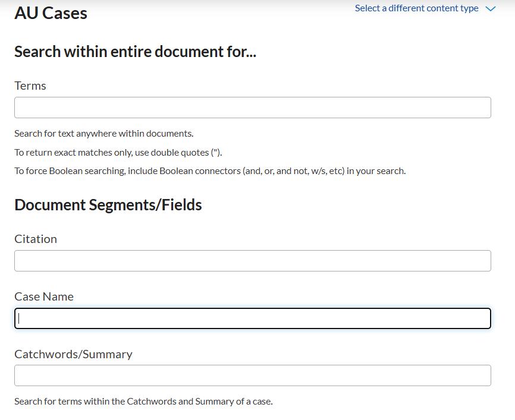515x420 pixels.
Task: Focus the Terms search input field
Action: point(253,108)
